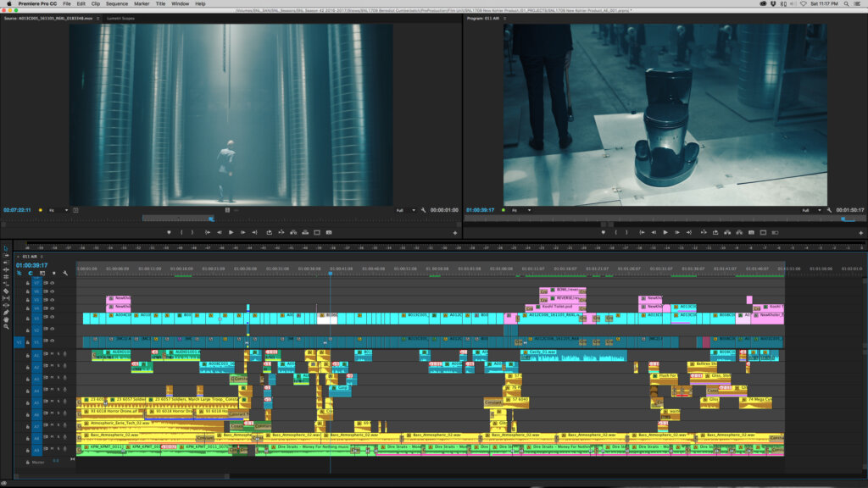Open Program monitor settings wrench

coord(829,210)
